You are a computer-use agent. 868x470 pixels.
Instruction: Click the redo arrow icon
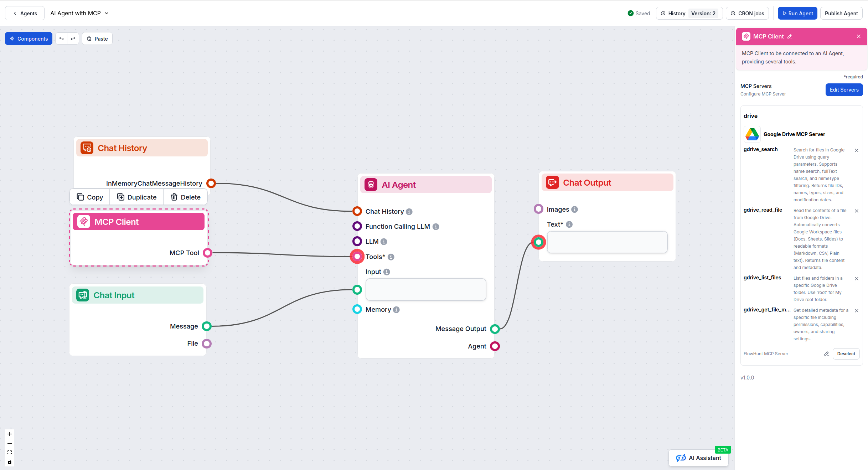click(x=73, y=38)
